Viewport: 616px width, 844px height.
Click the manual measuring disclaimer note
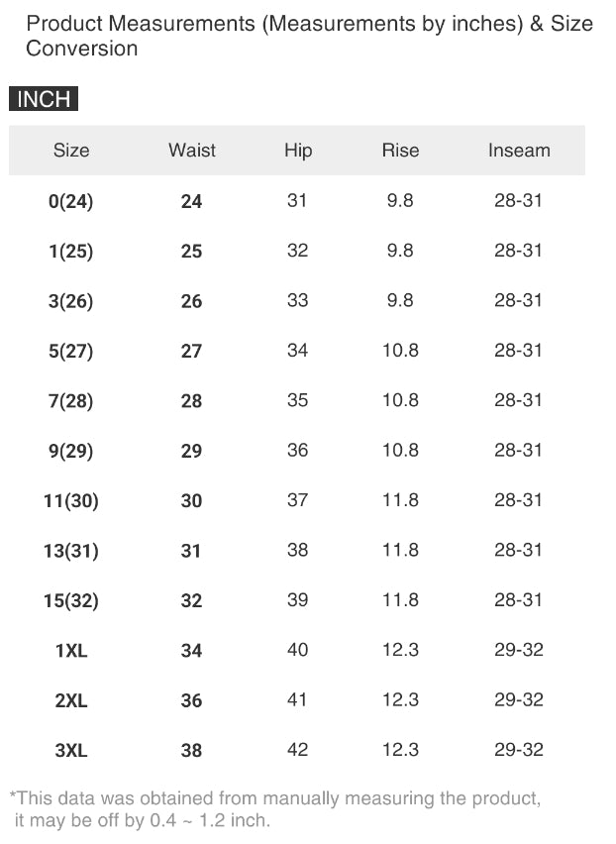coord(275,809)
